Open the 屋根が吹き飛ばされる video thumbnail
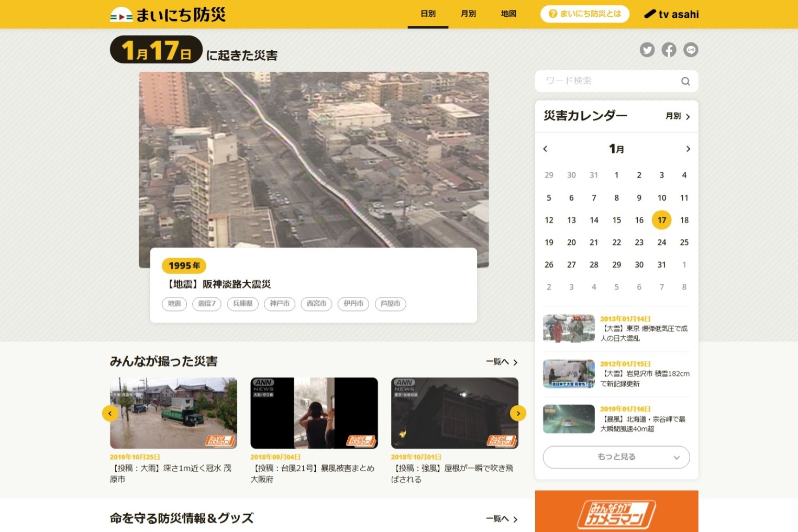This screenshot has width=798, height=532. (455, 413)
